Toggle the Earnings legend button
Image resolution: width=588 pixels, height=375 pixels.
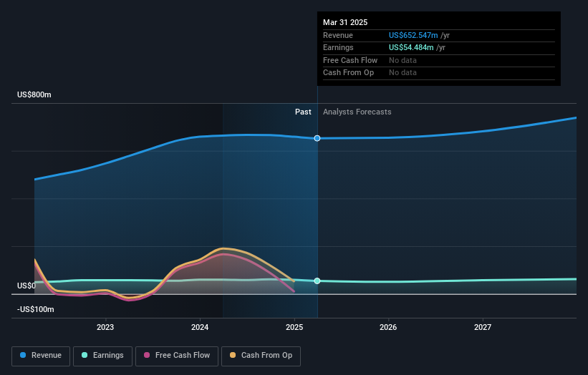[102, 356]
